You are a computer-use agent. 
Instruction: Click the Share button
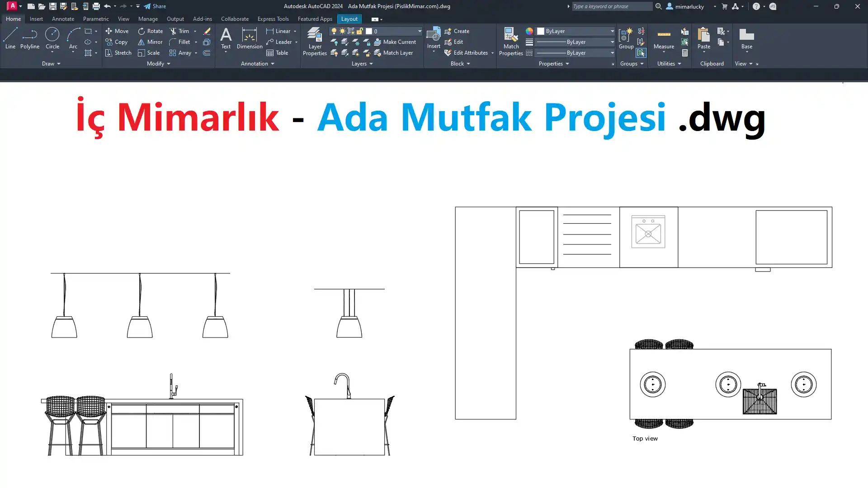tap(155, 6)
